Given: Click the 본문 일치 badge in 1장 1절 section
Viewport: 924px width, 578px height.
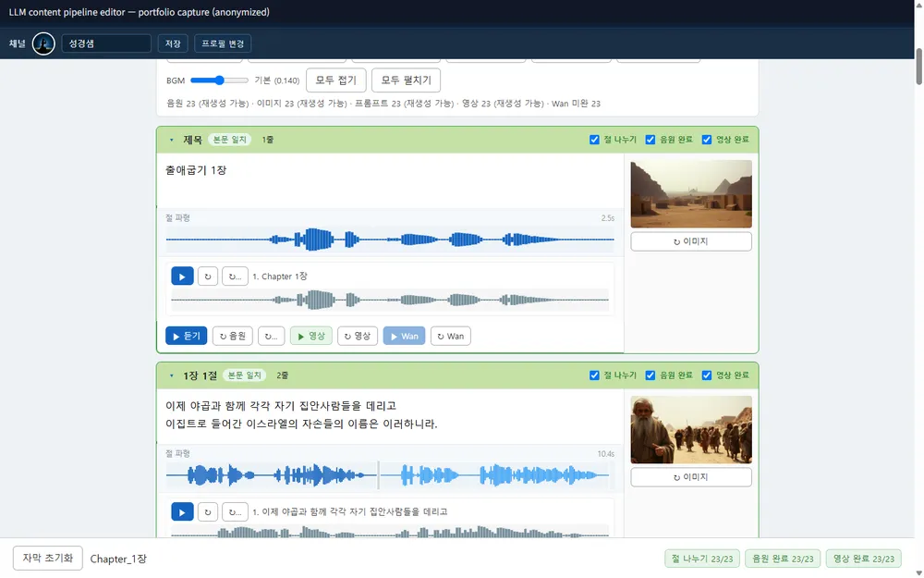Looking at the screenshot, I should click(x=245, y=375).
